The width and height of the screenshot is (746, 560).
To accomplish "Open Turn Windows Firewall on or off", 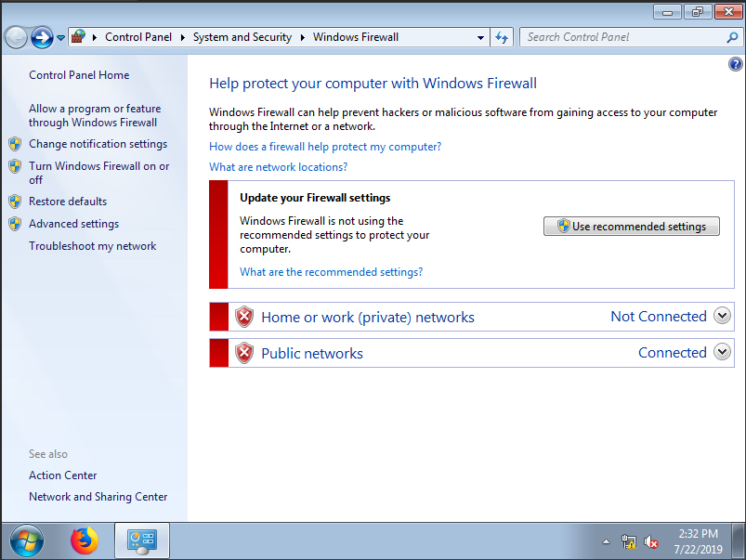I will (99, 173).
